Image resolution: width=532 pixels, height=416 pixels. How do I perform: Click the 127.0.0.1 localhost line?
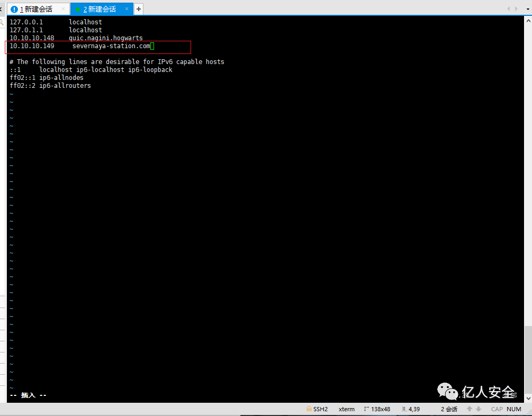point(56,22)
